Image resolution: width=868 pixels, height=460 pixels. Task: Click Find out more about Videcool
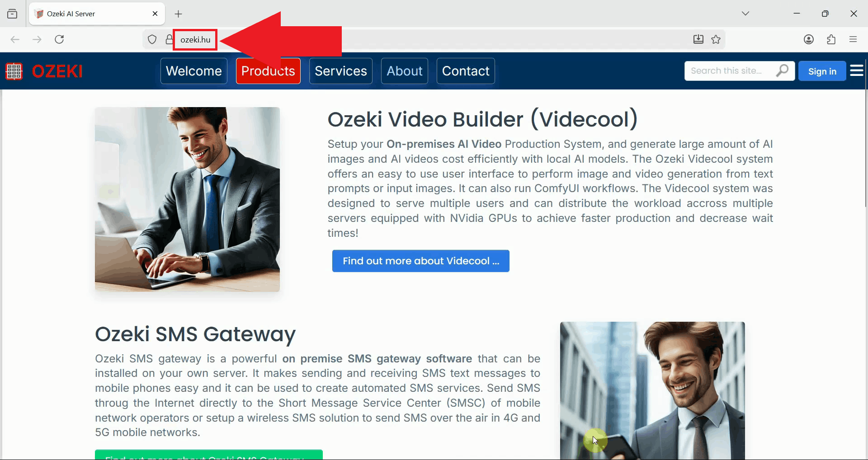(420, 261)
